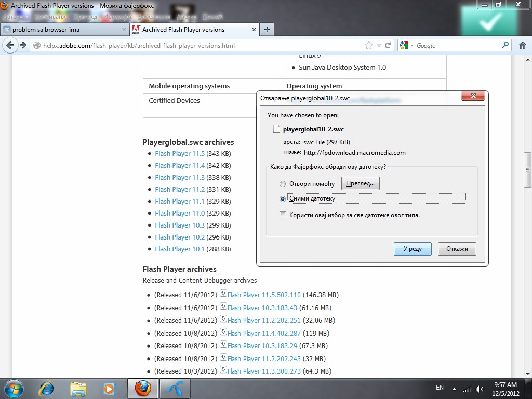Image resolution: width=532 pixels, height=399 pixels.
Task: Open the Flash Player 11.3 swc link
Action: pos(180,177)
